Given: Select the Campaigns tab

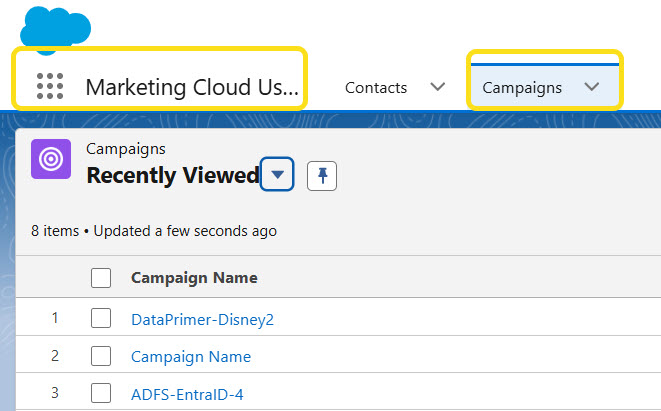Looking at the screenshot, I should click(522, 88).
